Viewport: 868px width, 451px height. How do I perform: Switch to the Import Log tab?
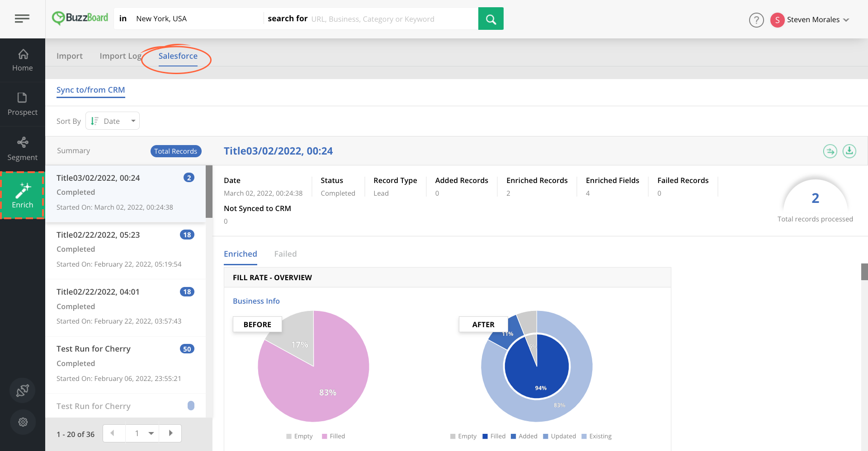pos(121,56)
